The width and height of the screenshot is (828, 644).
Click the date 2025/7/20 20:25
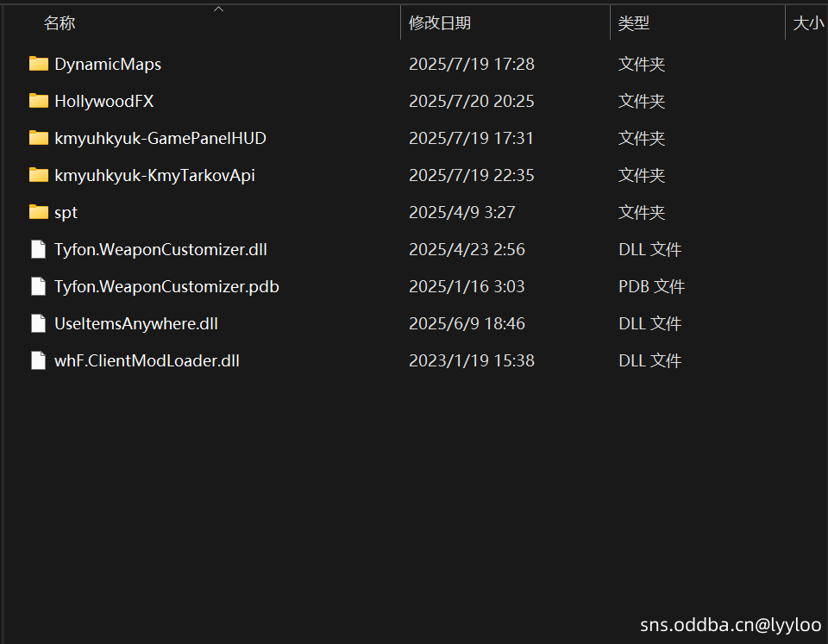point(472,102)
